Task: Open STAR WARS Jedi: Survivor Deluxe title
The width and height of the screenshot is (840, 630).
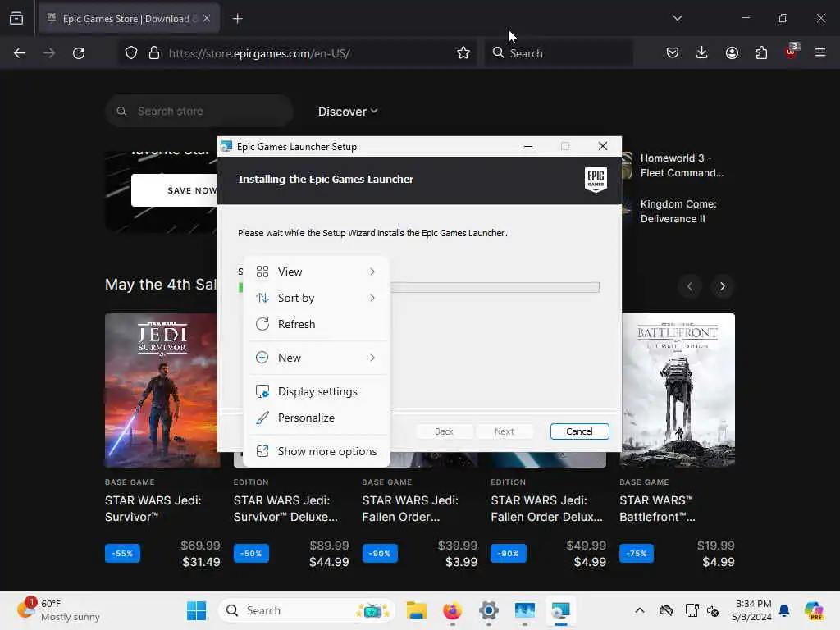Action: point(285,509)
